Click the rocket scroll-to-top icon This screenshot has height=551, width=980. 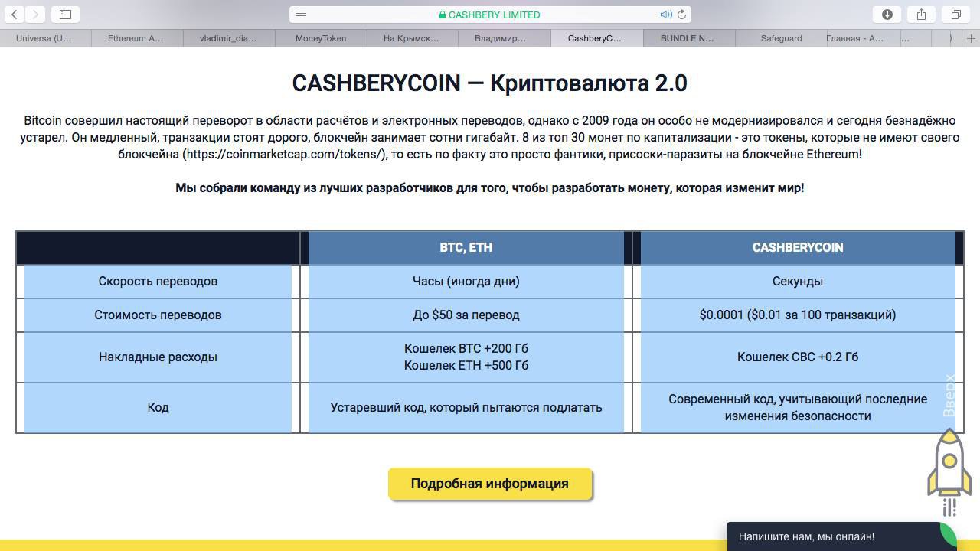pyautogui.click(x=949, y=472)
